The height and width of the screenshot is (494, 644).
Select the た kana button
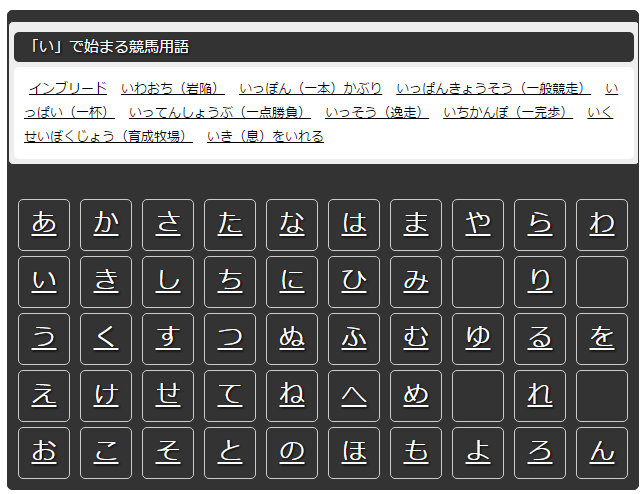tap(230, 225)
